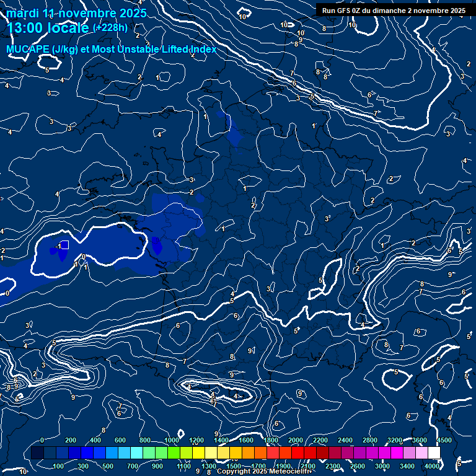Click the orange legend swatch

(x=248, y=453)
